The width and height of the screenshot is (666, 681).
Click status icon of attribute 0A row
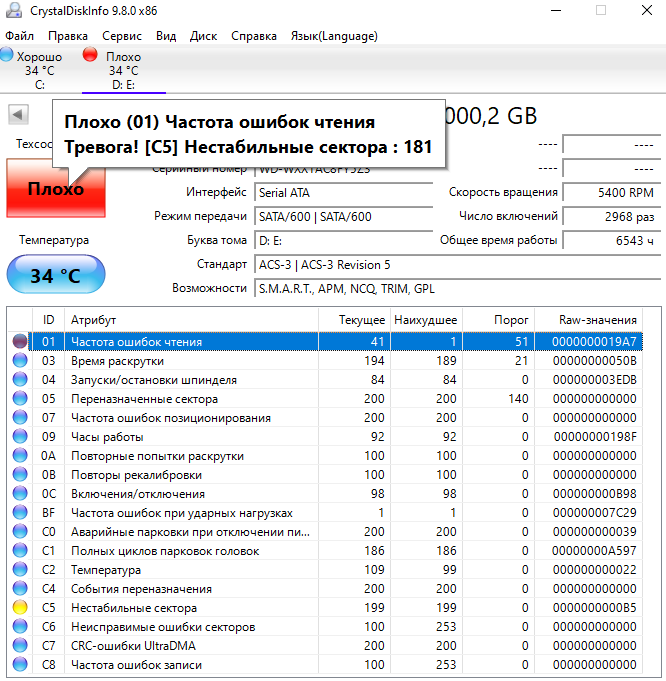point(20,456)
